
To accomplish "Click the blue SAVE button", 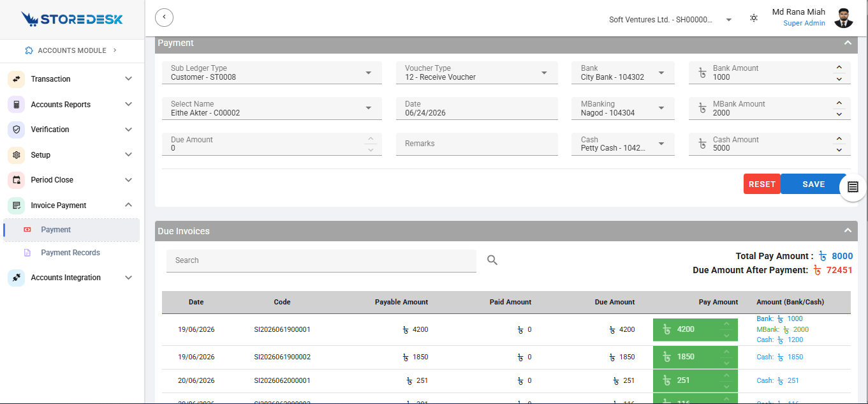I will 814,184.
